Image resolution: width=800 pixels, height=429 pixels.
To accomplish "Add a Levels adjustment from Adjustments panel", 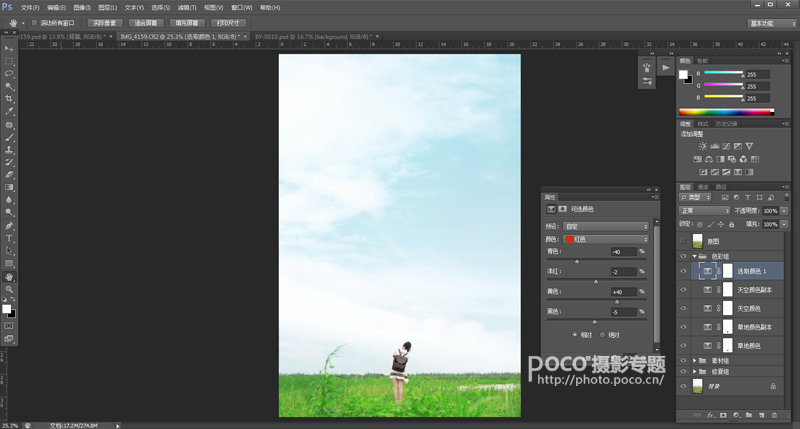I will [x=714, y=146].
